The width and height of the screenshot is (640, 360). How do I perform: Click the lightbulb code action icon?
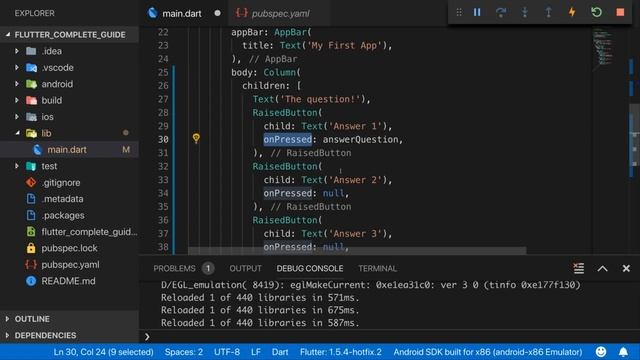(196, 138)
